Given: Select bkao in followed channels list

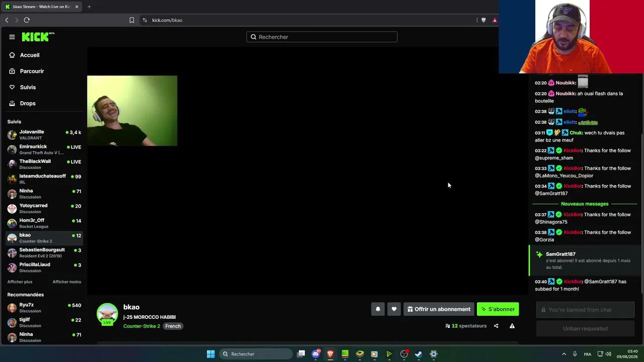Looking at the screenshot, I should pos(44,238).
